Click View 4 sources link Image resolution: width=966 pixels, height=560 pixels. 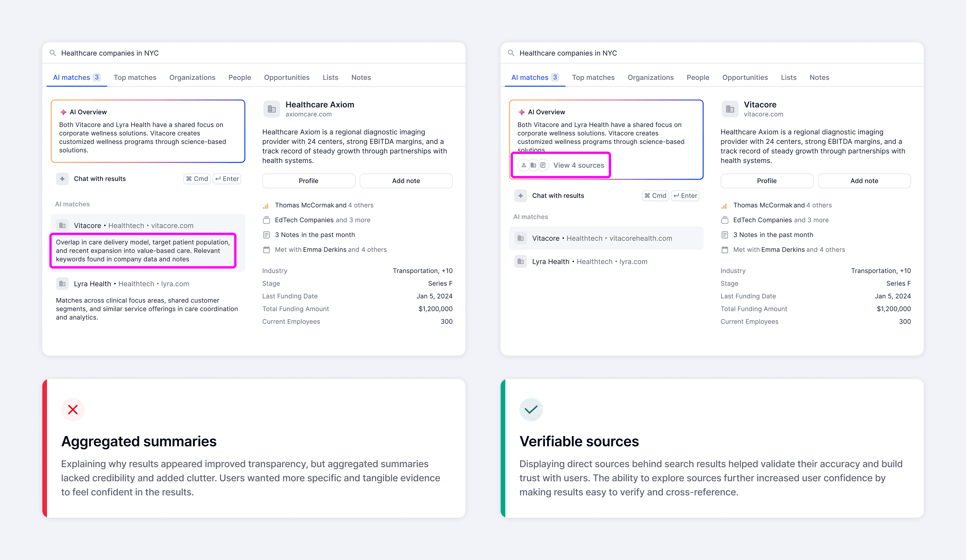pyautogui.click(x=579, y=165)
